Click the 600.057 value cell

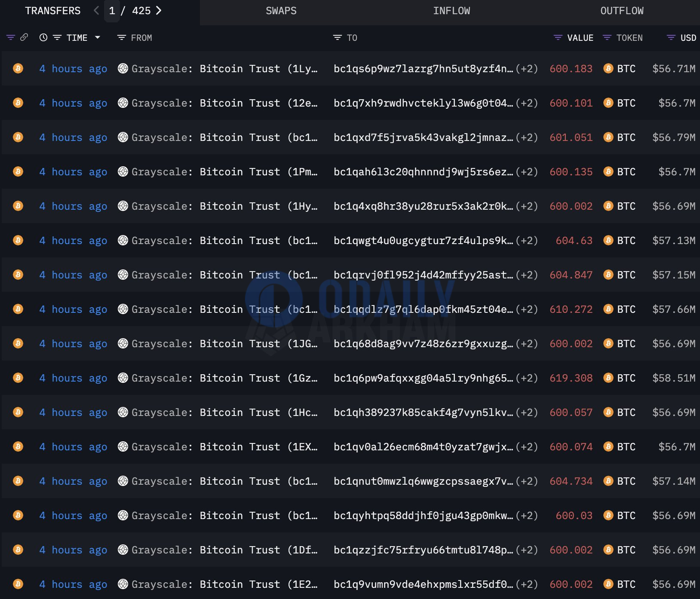point(571,413)
